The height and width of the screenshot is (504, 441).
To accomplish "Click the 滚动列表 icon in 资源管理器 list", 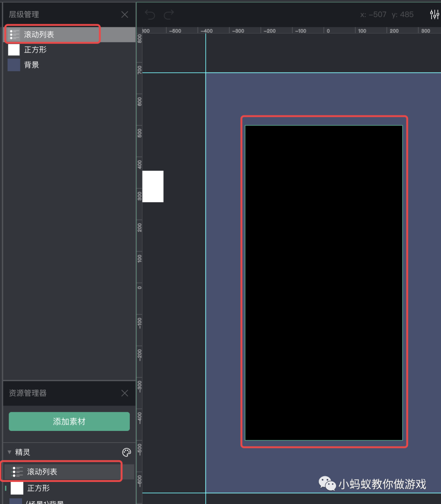I will [x=18, y=471].
